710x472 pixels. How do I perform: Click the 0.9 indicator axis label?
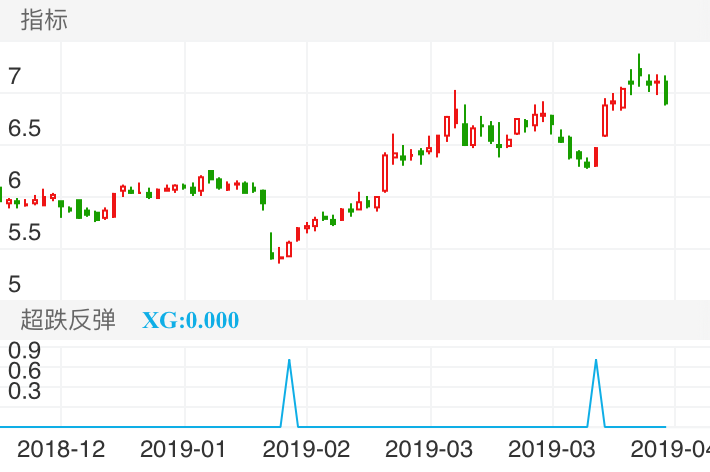coord(24,349)
